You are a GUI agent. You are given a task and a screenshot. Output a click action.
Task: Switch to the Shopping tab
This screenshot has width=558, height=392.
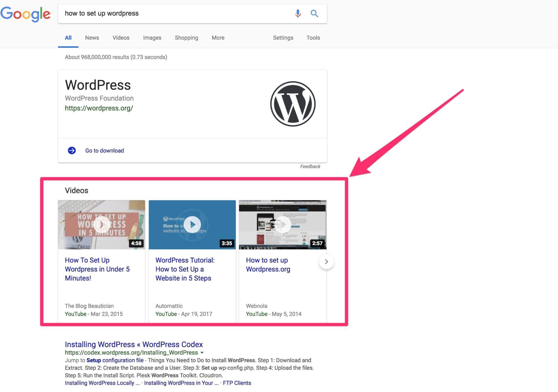pyautogui.click(x=186, y=38)
